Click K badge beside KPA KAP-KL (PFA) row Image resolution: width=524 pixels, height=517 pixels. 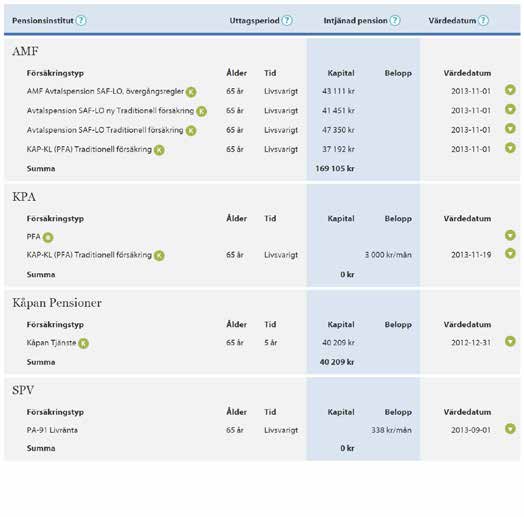159,255
